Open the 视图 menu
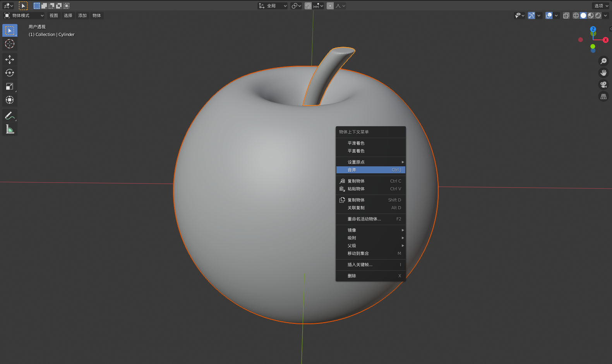Screen dimensions: 612x364 54,15
